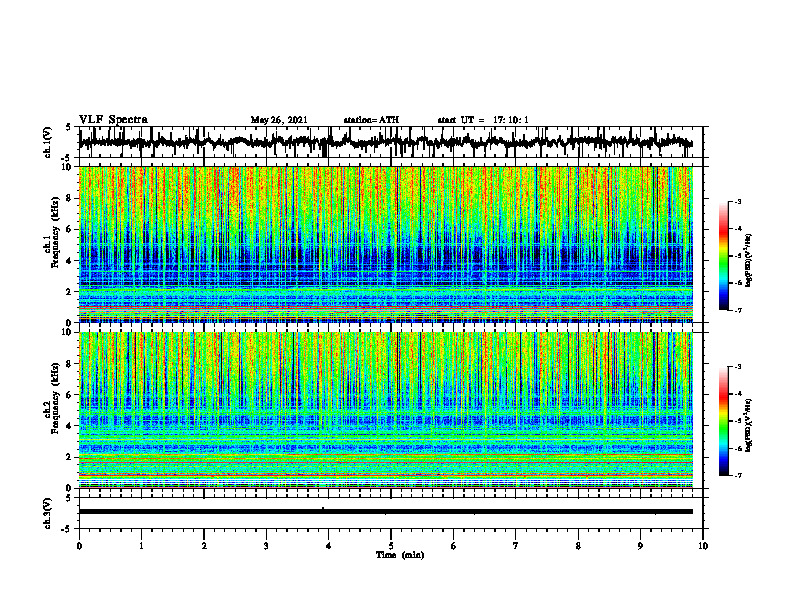The width and height of the screenshot is (792, 612).
Task: Click the time axis tick label "8"
Action: tap(578, 546)
